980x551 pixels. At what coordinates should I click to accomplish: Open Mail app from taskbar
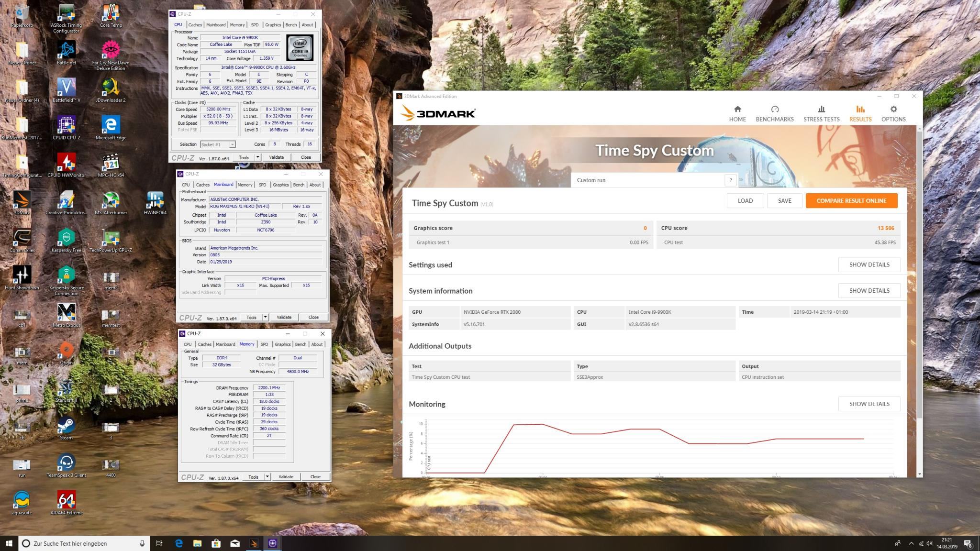[x=235, y=543]
